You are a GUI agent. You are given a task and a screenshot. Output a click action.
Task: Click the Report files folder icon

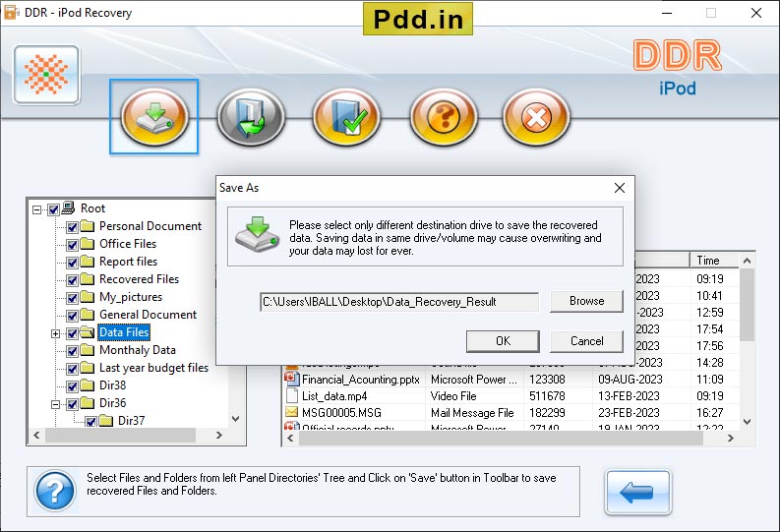point(88,262)
